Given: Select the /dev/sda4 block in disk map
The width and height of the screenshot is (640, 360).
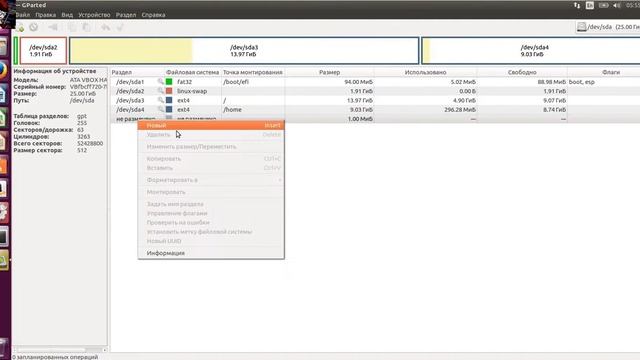Looking at the screenshot, I should 531,51.
